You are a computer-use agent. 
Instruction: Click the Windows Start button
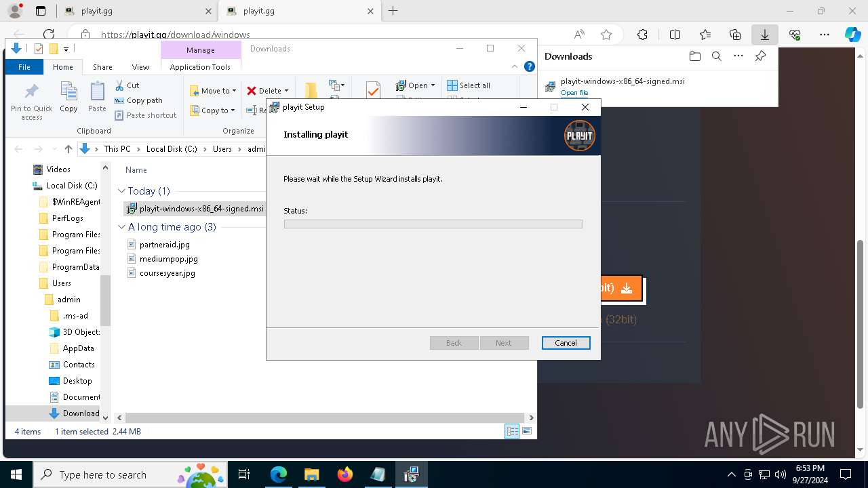[x=16, y=474]
